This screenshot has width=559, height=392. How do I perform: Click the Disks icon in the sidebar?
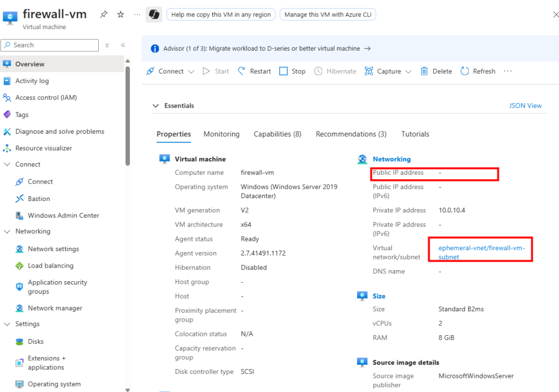[x=20, y=341]
